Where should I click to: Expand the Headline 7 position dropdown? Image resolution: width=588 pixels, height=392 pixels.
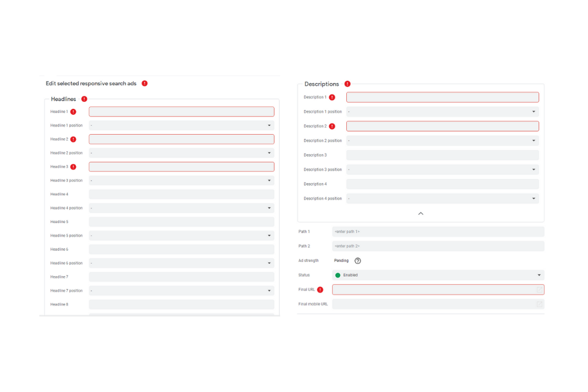[x=182, y=291]
